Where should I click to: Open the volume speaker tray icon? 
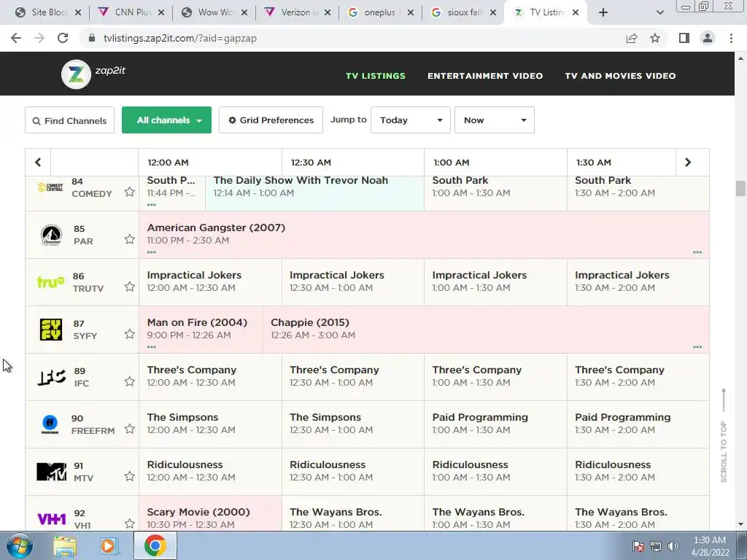pos(673,546)
